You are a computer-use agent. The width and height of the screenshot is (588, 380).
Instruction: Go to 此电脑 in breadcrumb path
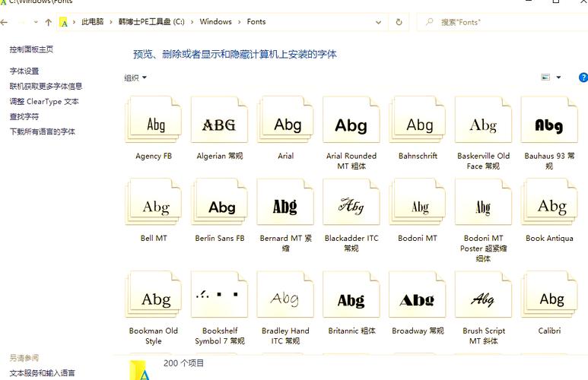[92, 22]
